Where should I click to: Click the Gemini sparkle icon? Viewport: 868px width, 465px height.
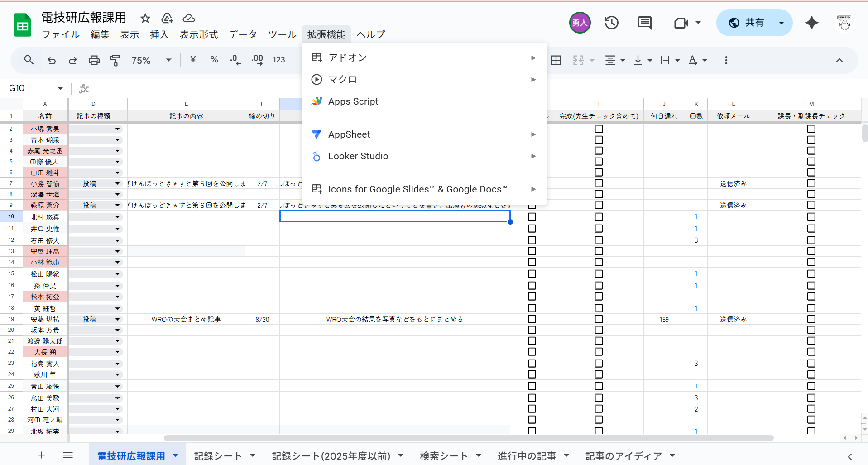click(x=811, y=23)
